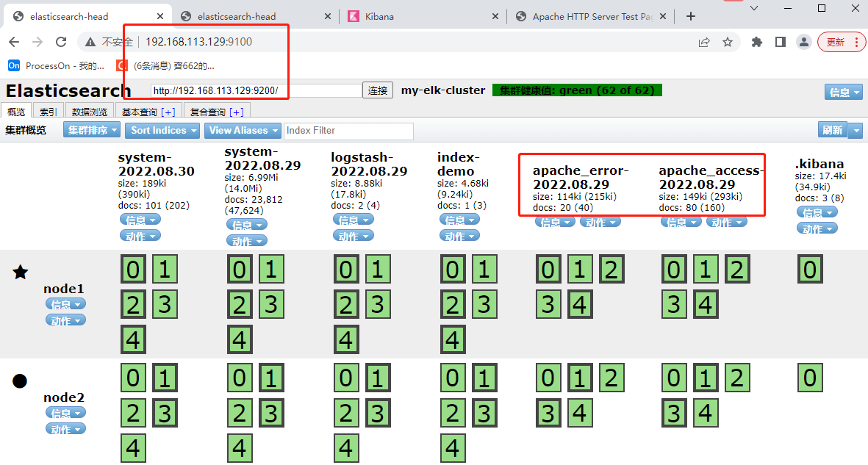This screenshot has width=868, height=465.
Task: Open the ProcessOn bookmark
Action: tap(56, 66)
